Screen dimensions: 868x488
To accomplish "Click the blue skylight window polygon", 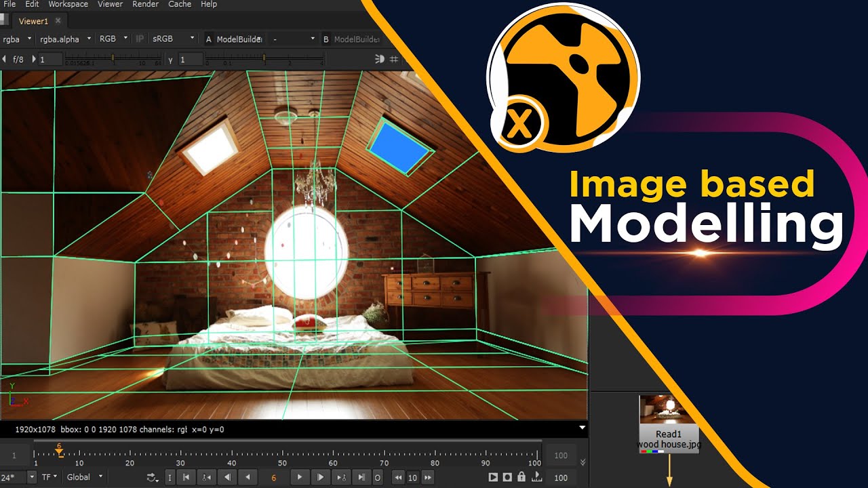I will click(400, 146).
